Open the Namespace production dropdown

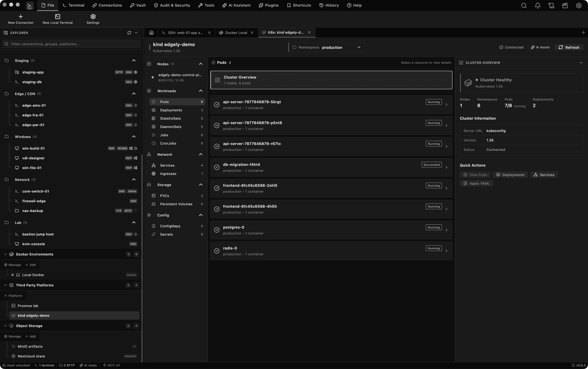pyautogui.click(x=327, y=47)
